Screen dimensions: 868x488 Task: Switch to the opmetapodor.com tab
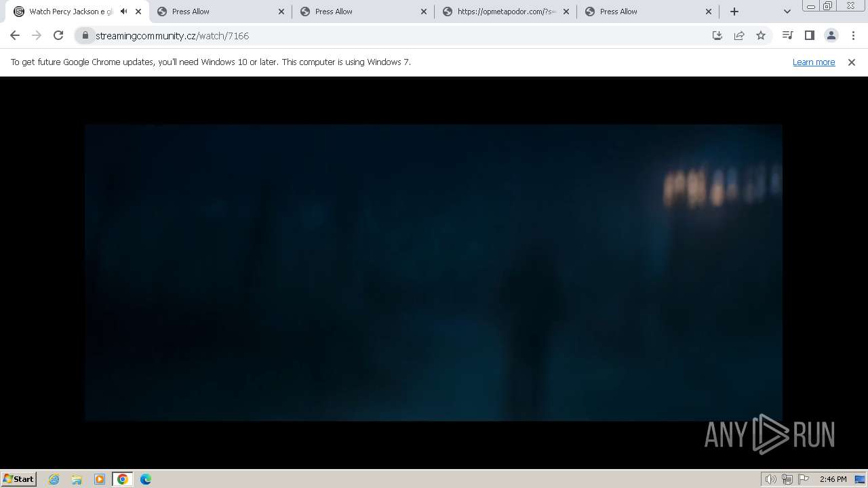pyautogui.click(x=505, y=12)
